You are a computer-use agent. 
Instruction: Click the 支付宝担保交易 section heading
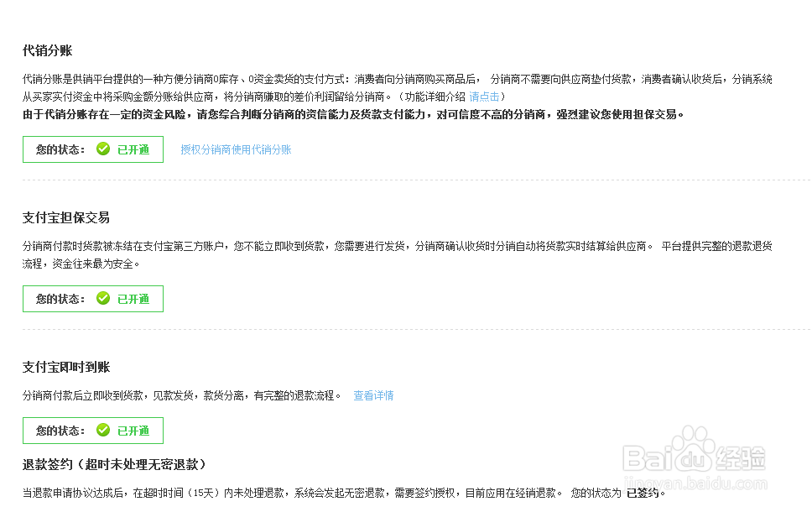point(66,217)
